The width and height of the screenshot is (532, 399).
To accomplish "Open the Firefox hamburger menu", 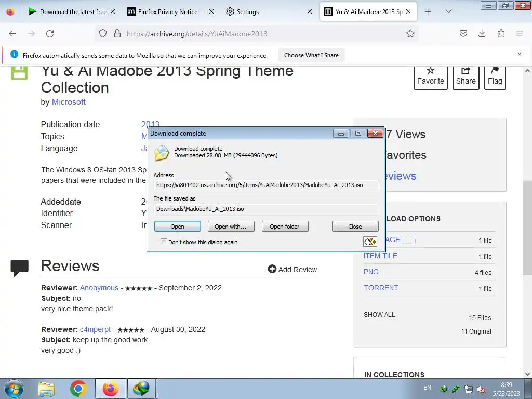I will click(x=520, y=34).
